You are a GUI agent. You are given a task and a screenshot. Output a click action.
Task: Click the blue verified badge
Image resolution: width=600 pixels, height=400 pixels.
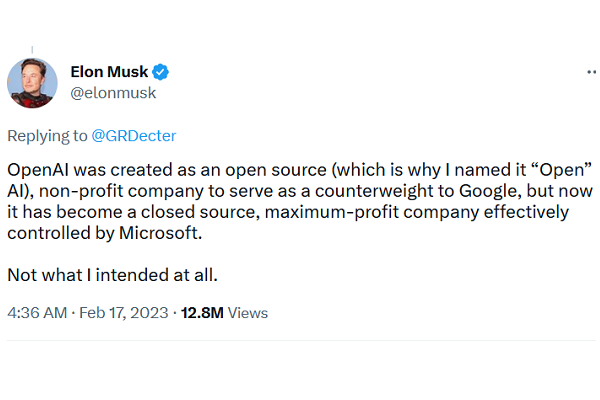point(159,73)
